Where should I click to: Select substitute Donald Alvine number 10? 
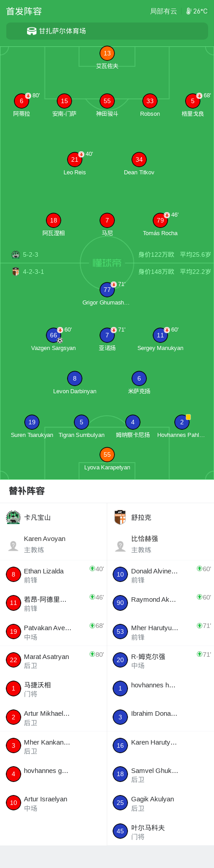coord(160,575)
